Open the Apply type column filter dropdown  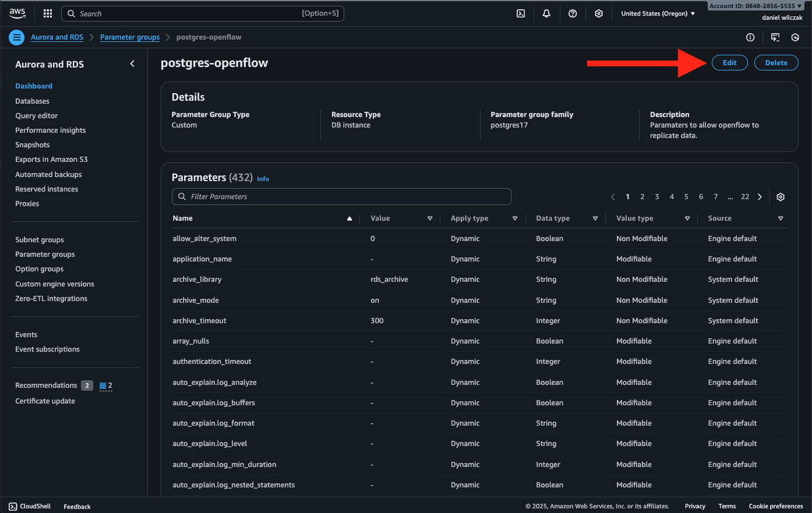515,218
